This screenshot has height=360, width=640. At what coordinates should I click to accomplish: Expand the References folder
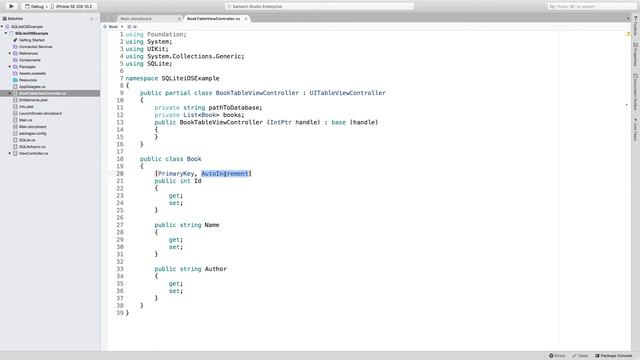coord(10,53)
